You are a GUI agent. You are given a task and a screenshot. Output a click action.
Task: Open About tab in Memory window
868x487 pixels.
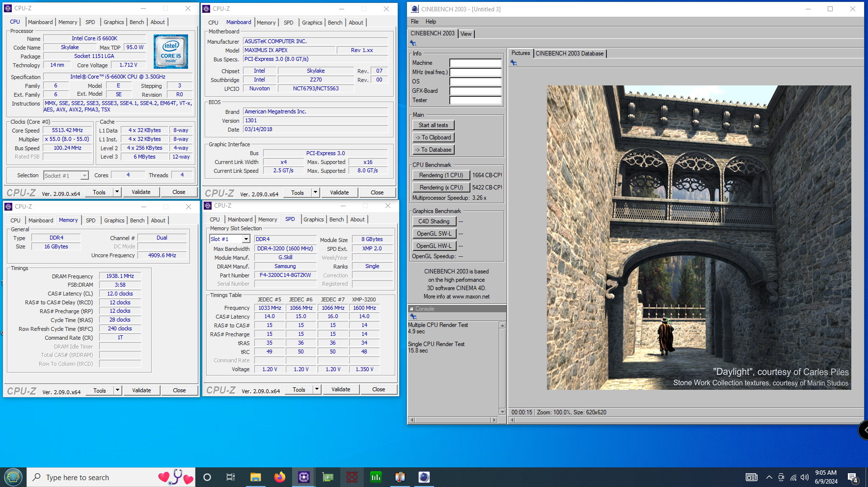tap(158, 220)
